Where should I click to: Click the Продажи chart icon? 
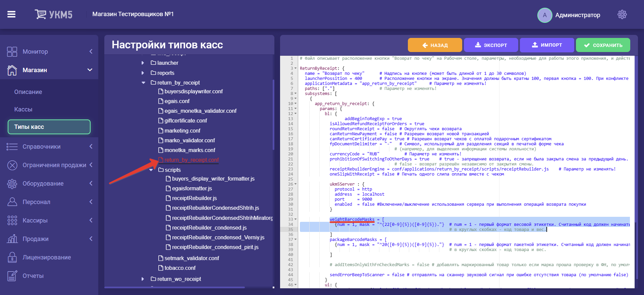[x=12, y=239]
